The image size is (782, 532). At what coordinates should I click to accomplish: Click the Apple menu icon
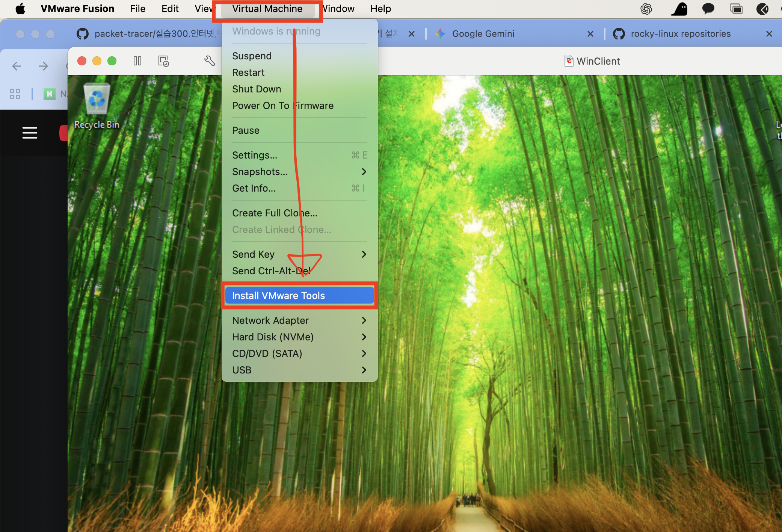click(20, 9)
